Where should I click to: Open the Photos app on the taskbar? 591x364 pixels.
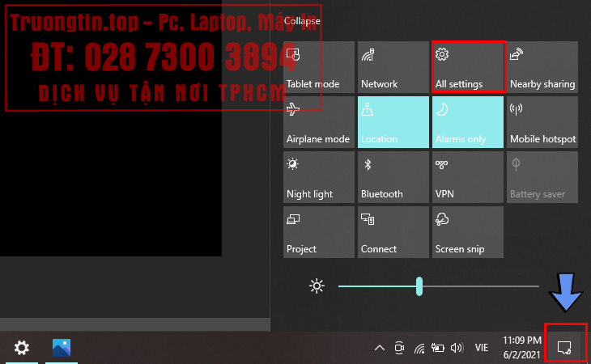62,348
